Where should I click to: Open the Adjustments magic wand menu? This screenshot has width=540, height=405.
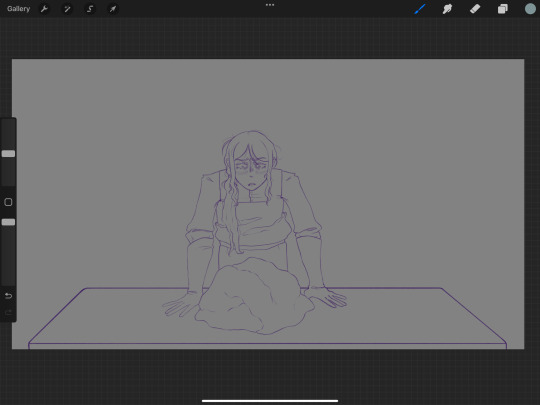pyautogui.click(x=67, y=9)
